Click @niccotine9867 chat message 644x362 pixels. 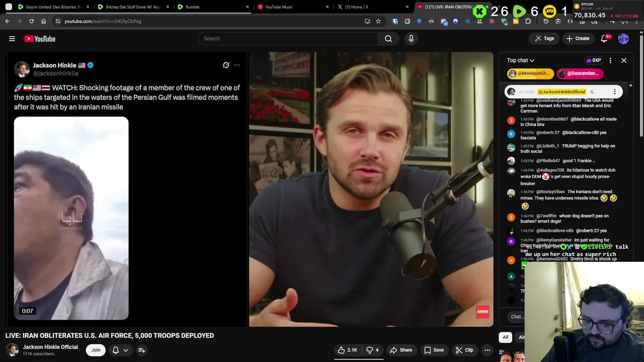point(563,122)
